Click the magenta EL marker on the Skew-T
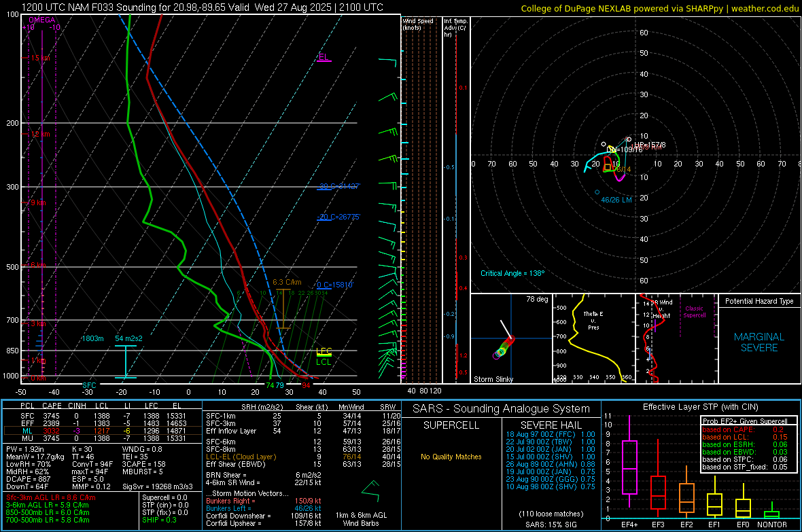The image size is (802, 532). coord(324,57)
